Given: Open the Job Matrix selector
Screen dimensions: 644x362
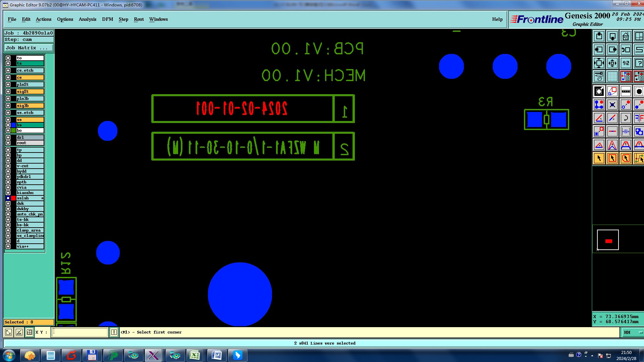Looking at the screenshot, I should click(x=28, y=48).
